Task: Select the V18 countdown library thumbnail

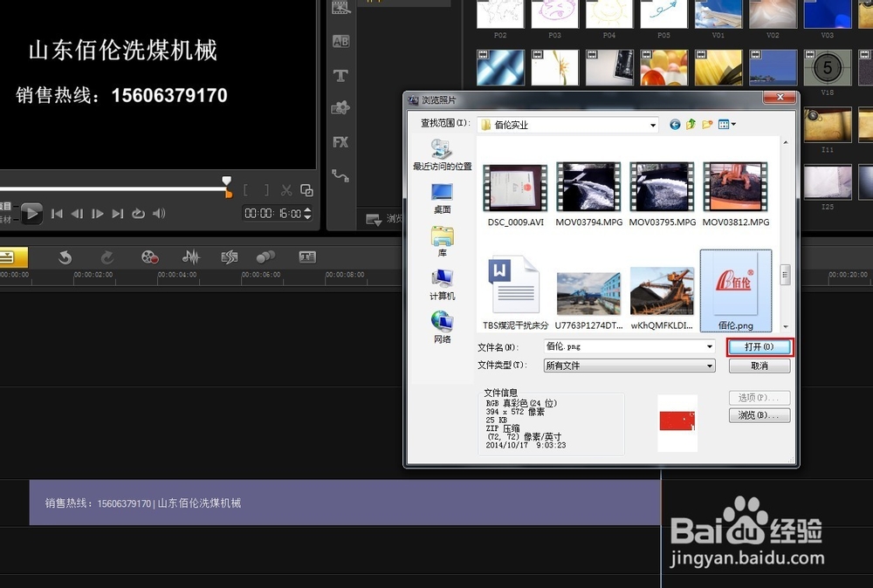Action: tap(828, 68)
